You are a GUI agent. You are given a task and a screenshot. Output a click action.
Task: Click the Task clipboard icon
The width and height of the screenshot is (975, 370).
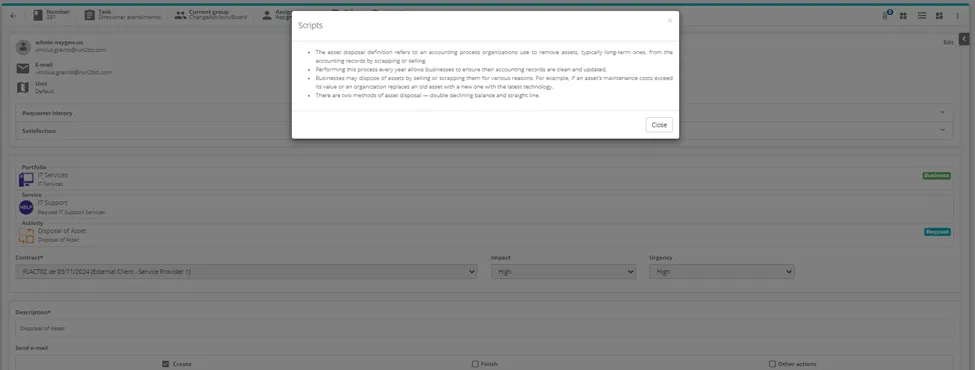[x=90, y=15]
